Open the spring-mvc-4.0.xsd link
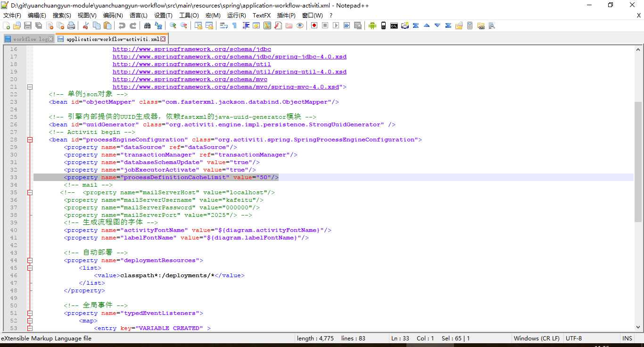The image size is (644, 347). click(225, 87)
